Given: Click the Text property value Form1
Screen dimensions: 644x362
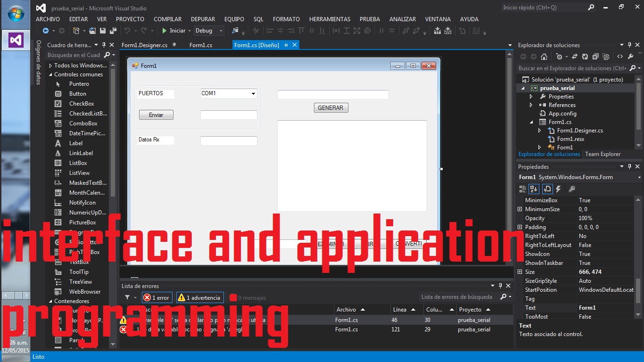Looking at the screenshot, I should pos(606,308).
